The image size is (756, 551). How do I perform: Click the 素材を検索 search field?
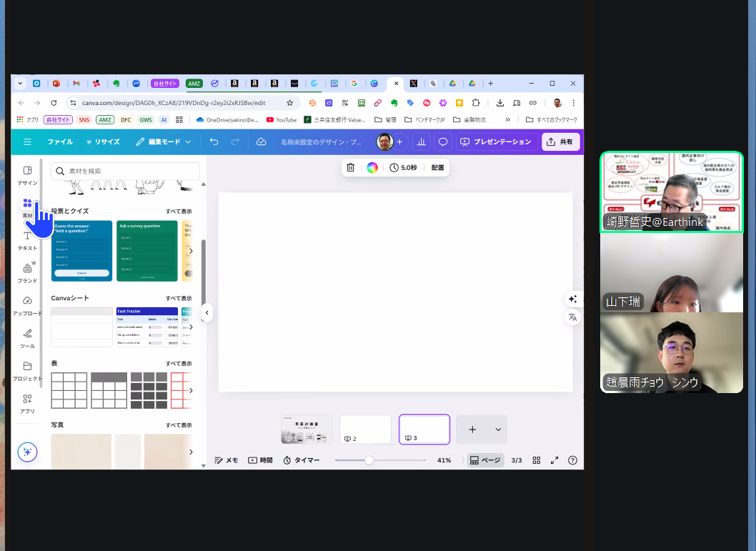click(x=125, y=172)
